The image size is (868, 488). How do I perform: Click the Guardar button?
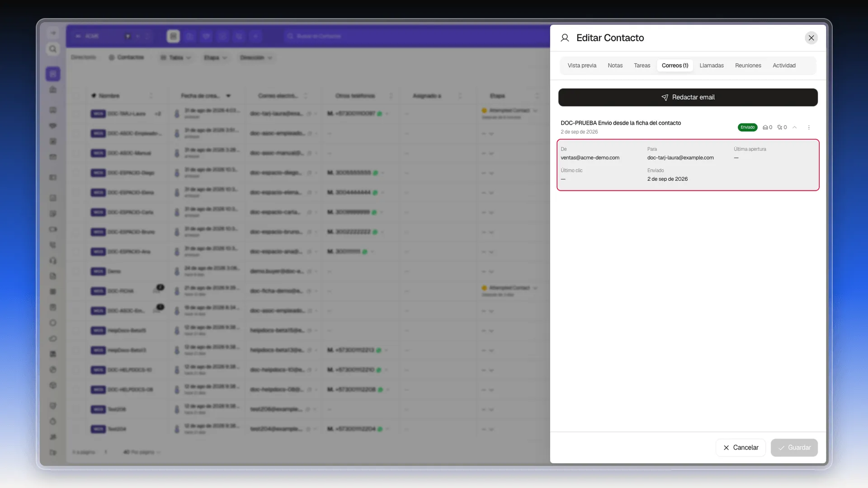click(x=794, y=447)
